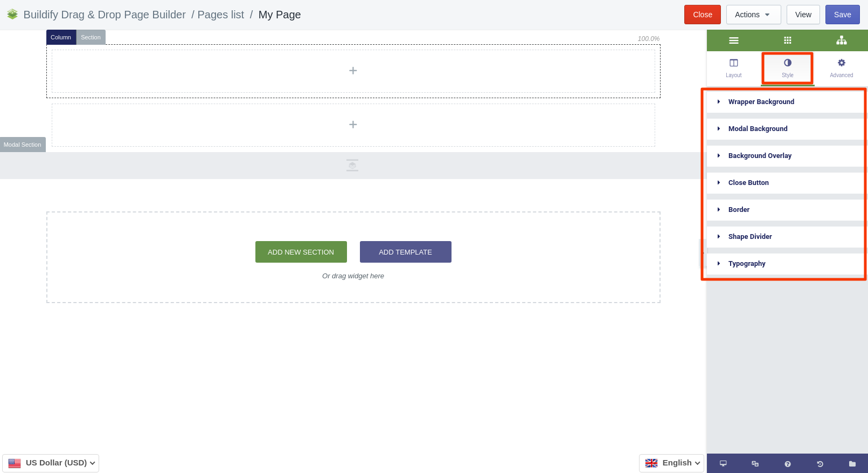Select the Modal Section label
The image size is (868, 473).
pos(23,145)
